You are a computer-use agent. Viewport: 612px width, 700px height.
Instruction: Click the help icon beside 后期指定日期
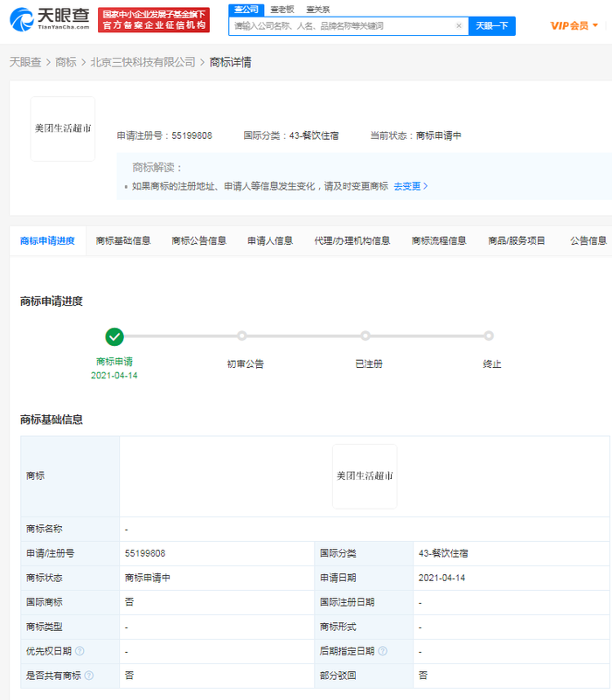click(x=383, y=651)
